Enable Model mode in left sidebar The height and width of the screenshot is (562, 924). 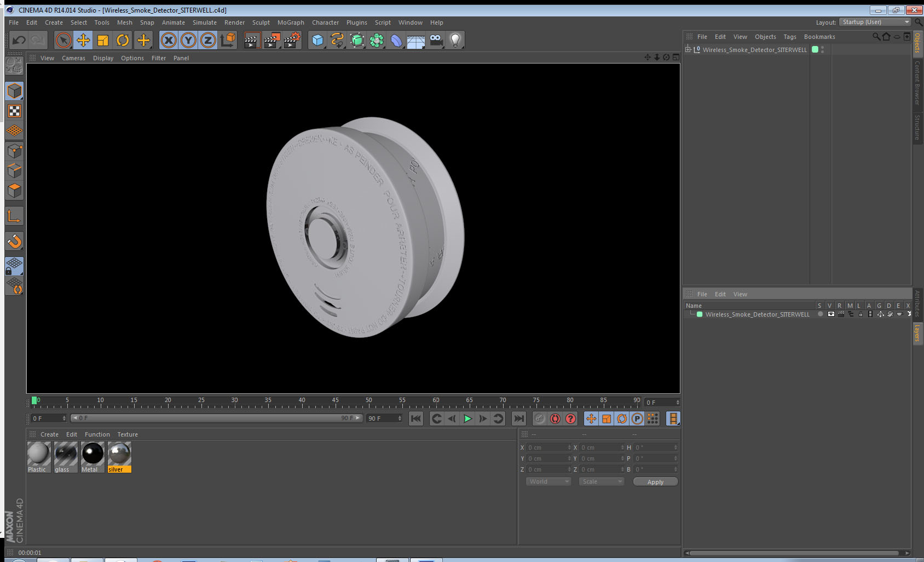coord(15,91)
